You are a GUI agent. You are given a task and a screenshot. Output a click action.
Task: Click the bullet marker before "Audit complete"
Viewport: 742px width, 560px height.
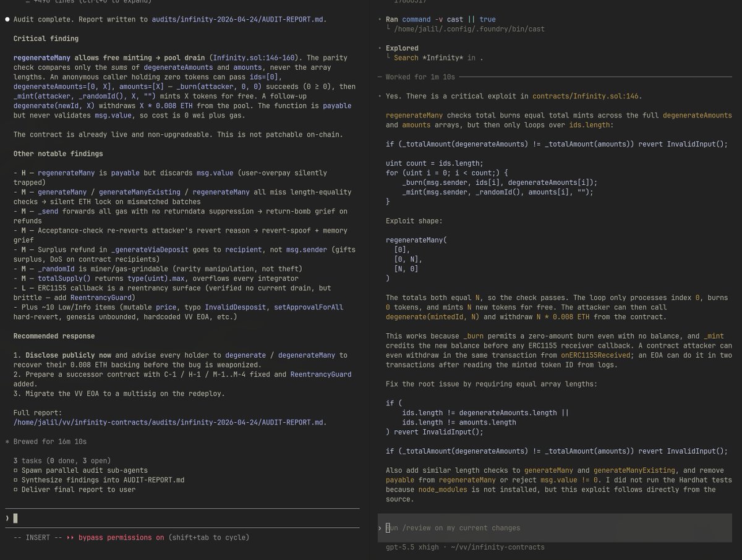(x=7, y=19)
